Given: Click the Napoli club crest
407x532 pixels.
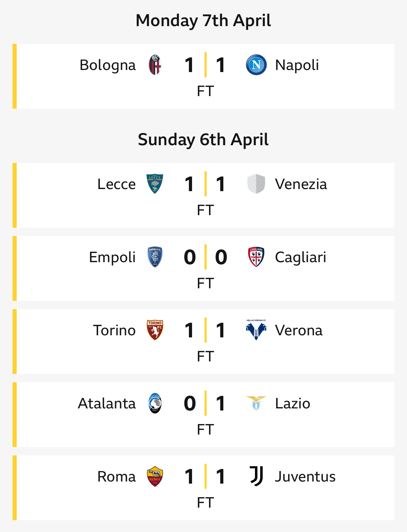Looking at the screenshot, I should tap(256, 65).
